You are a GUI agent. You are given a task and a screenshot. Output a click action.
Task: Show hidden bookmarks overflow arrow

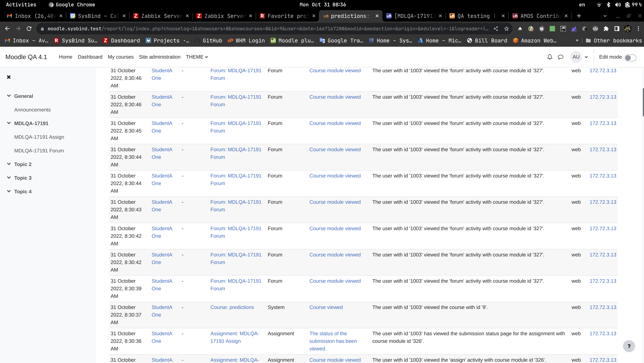[577, 41]
